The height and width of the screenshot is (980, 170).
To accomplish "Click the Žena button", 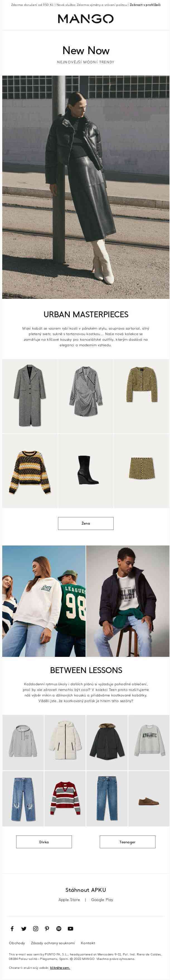I will pos(86,523).
